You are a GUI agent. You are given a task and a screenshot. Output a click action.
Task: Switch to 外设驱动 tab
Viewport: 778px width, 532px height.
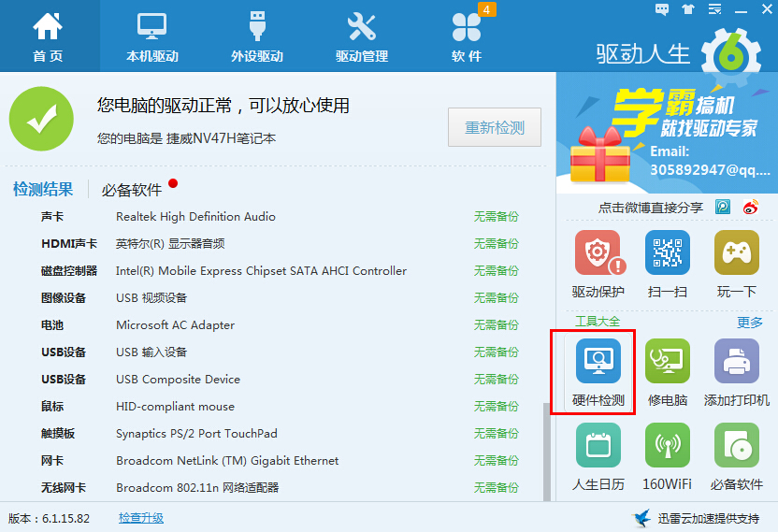(x=257, y=36)
